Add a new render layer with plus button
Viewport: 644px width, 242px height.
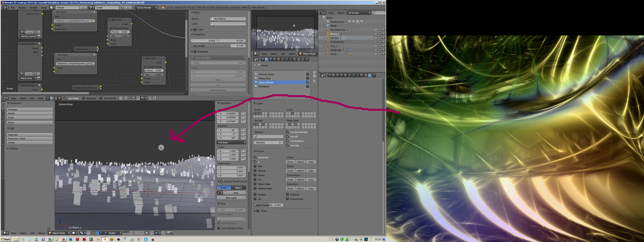(x=314, y=73)
